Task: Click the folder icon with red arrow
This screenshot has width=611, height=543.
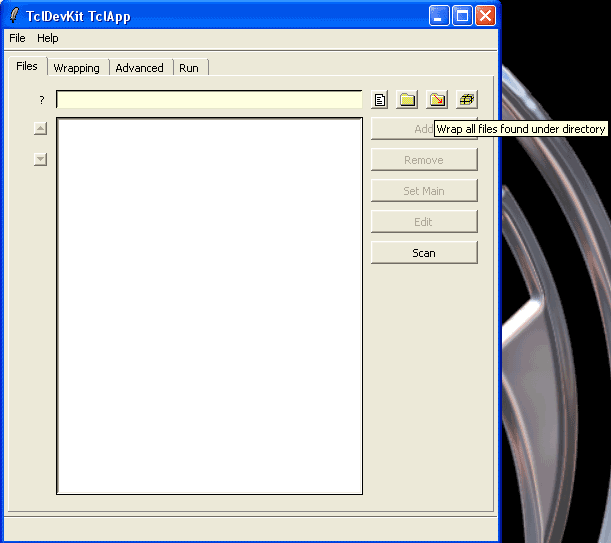Action: click(437, 100)
